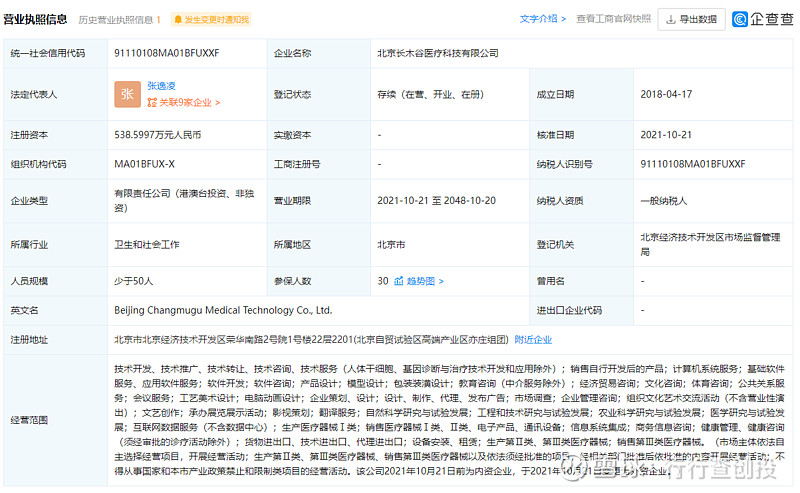Image resolution: width=800 pixels, height=493 pixels.
Task: Select approval date 2021-10-21
Action: (666, 135)
